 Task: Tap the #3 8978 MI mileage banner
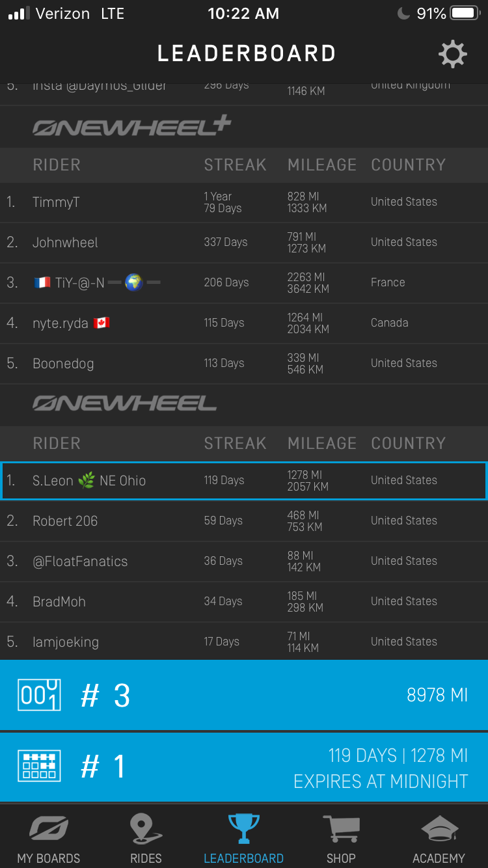coord(244,695)
